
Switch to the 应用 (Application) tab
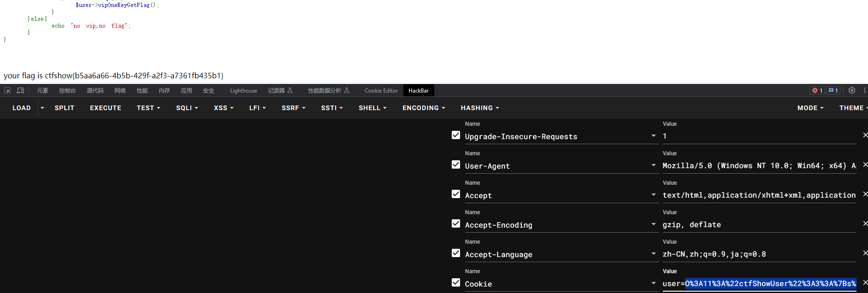click(x=186, y=91)
